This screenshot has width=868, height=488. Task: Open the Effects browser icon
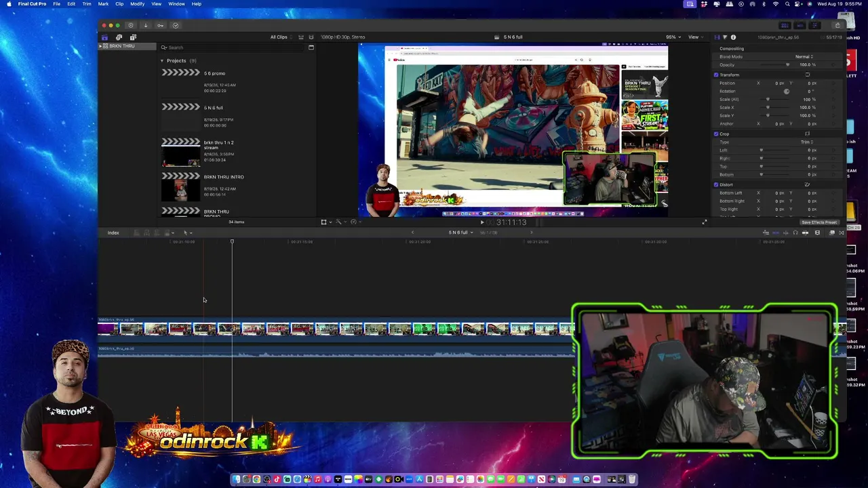832,232
